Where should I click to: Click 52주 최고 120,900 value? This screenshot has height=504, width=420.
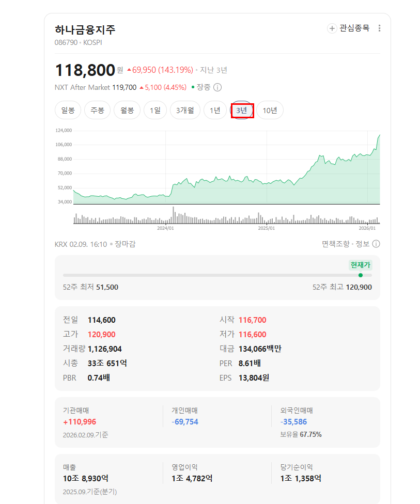(x=359, y=287)
